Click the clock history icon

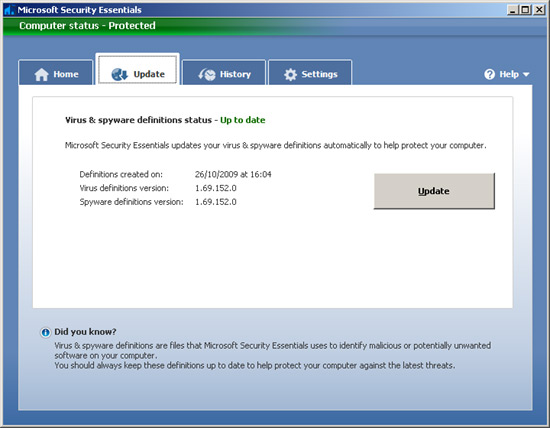pos(207,74)
